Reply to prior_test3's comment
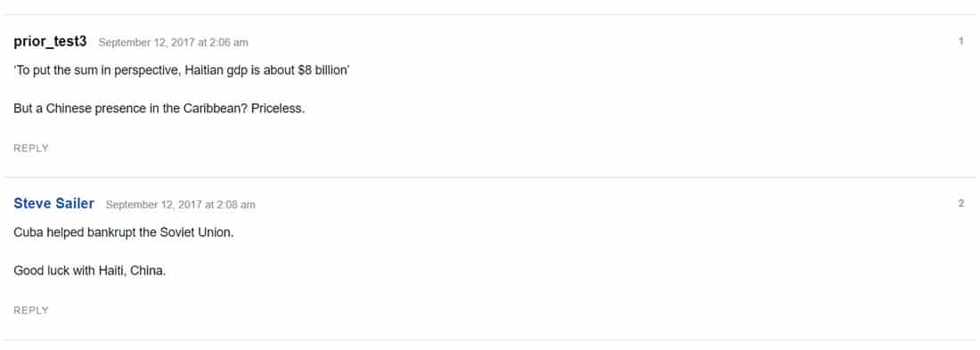Screen dimensions: 980x350 click(31, 148)
